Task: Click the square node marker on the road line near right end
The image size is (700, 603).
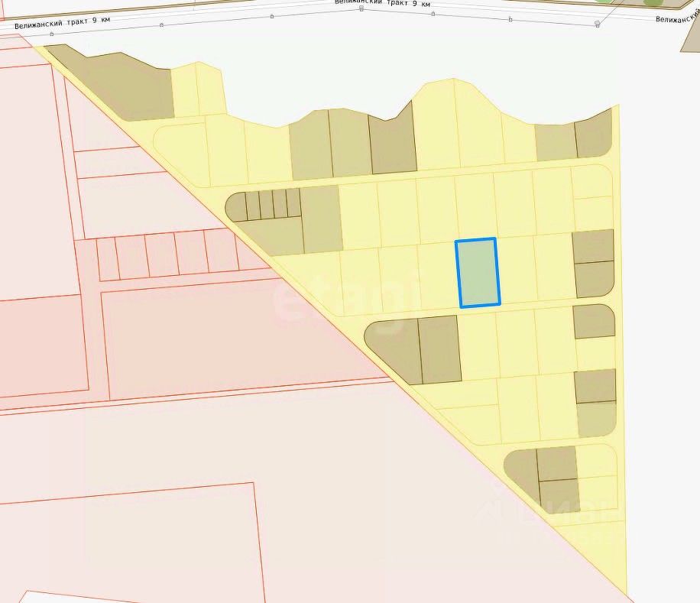Action: pos(598,24)
